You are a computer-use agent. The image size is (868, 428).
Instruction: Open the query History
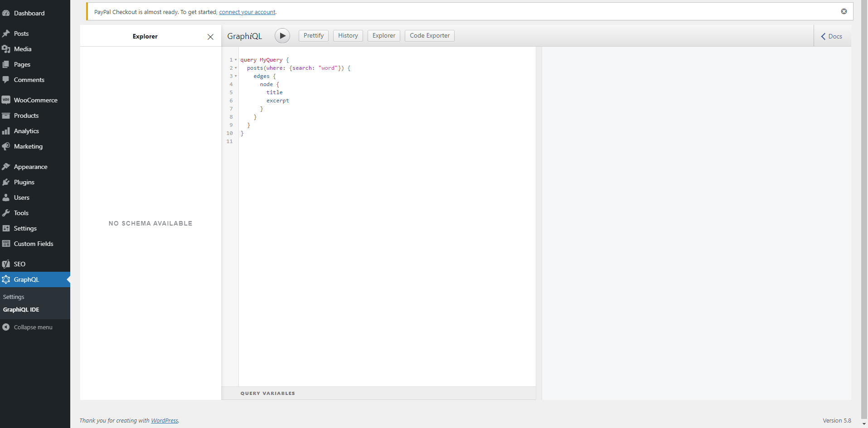tap(348, 36)
